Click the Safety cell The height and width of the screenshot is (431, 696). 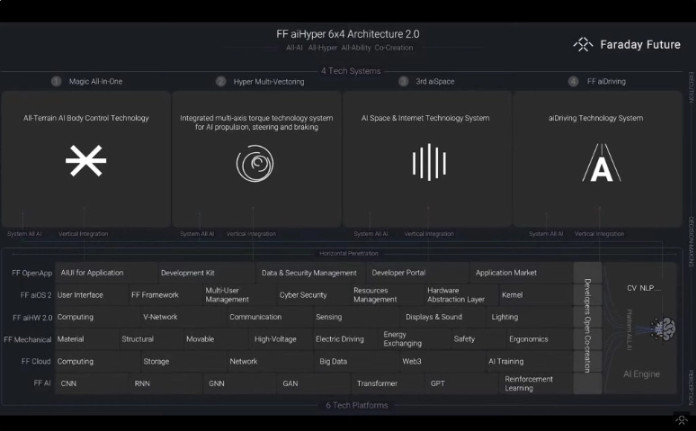pyautogui.click(x=479, y=340)
